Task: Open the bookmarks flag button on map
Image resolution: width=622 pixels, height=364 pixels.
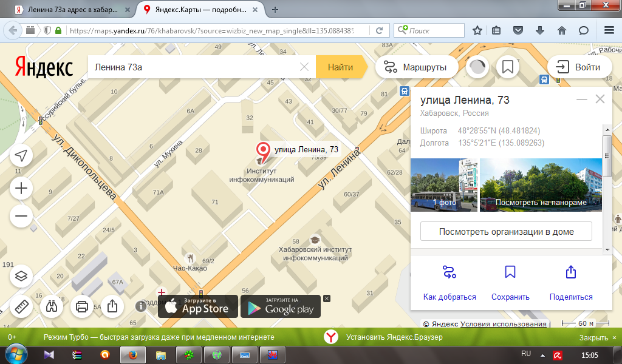Action: (508, 67)
